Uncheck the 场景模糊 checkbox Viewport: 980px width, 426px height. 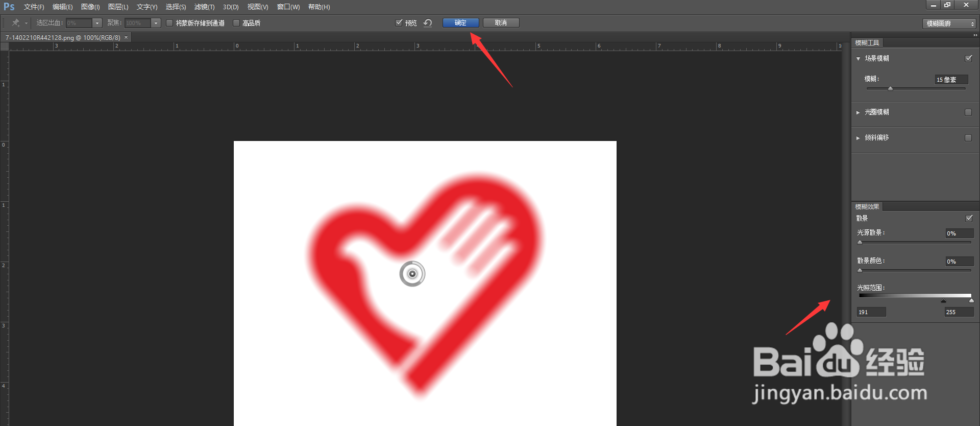pos(968,58)
